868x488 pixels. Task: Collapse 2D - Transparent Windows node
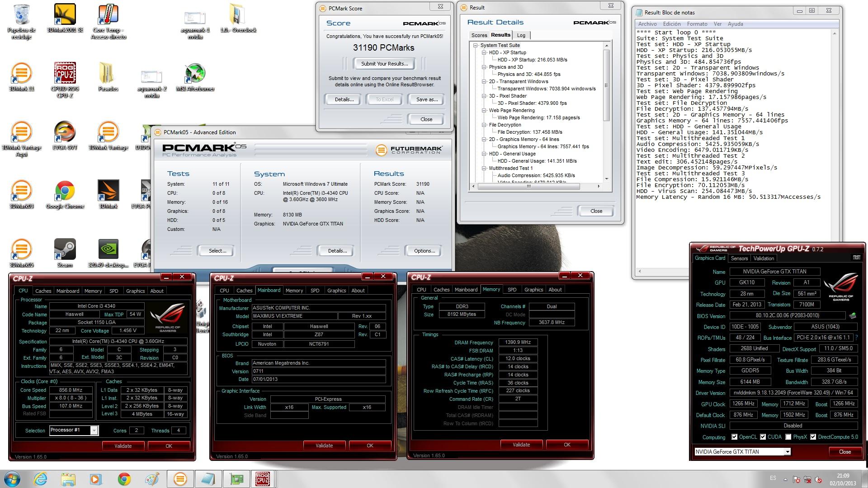(484, 81)
